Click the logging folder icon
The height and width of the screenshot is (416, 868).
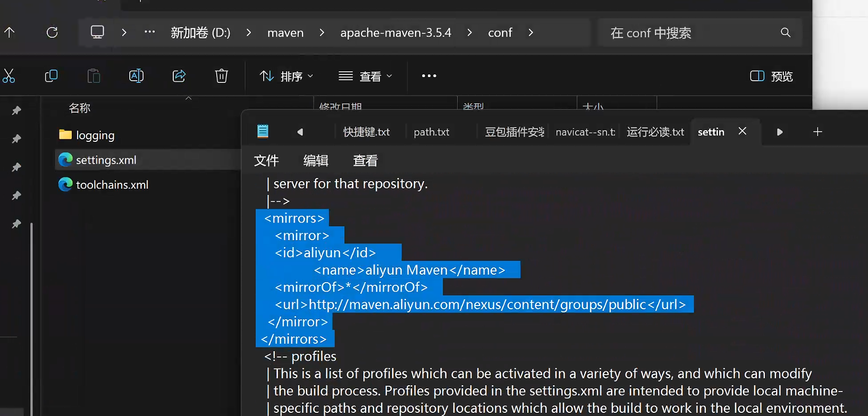pos(65,134)
